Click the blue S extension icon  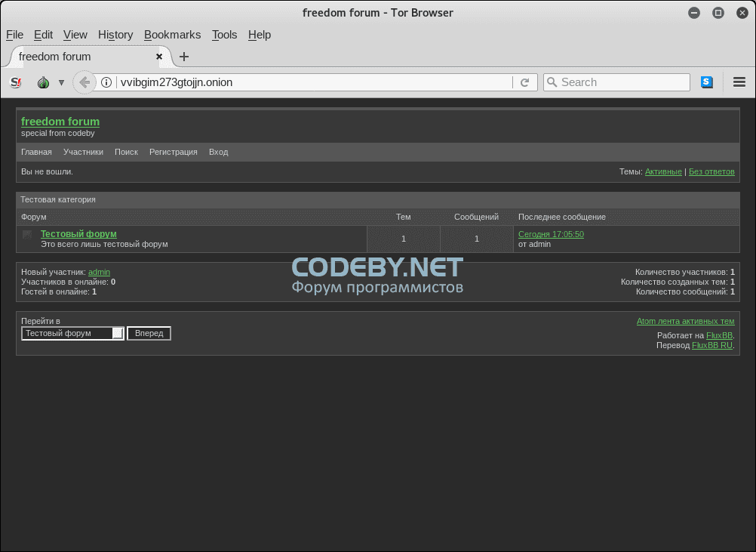[707, 82]
